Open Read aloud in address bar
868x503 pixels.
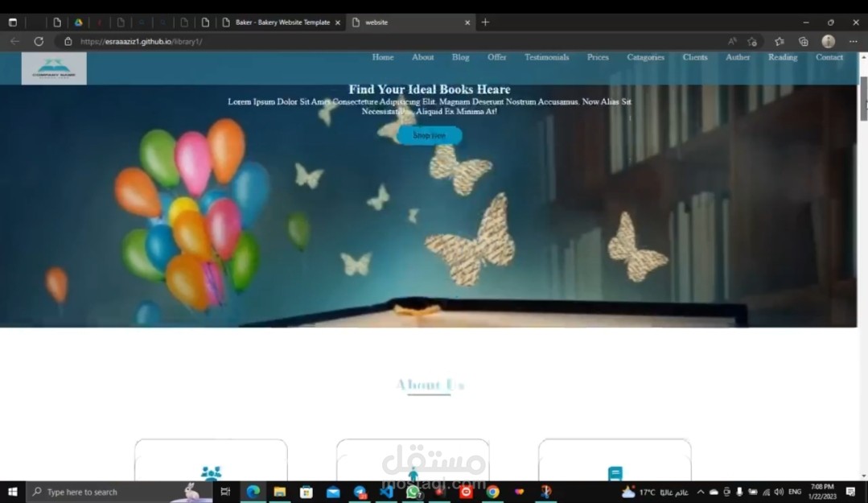pos(732,42)
